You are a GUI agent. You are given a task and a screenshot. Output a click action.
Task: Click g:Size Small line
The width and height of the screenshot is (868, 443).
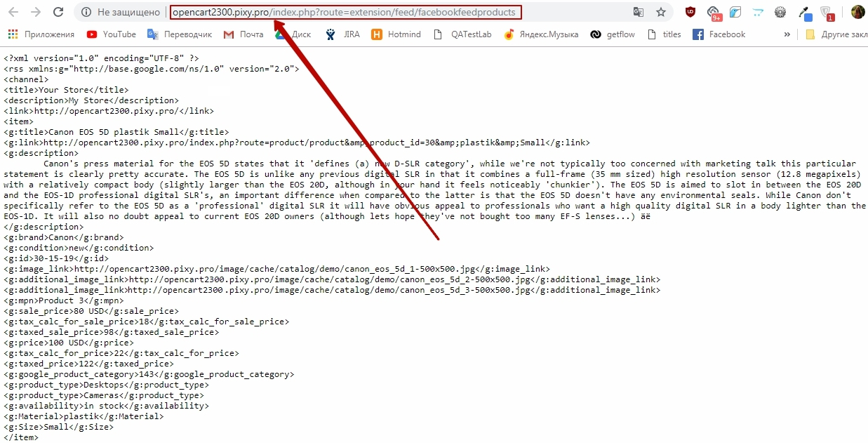[x=58, y=428]
